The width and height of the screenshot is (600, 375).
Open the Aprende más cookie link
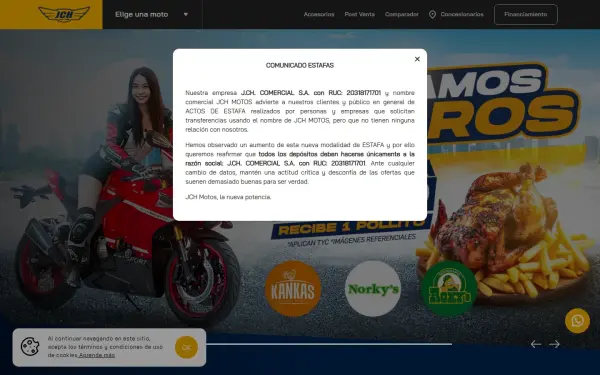tap(97, 355)
